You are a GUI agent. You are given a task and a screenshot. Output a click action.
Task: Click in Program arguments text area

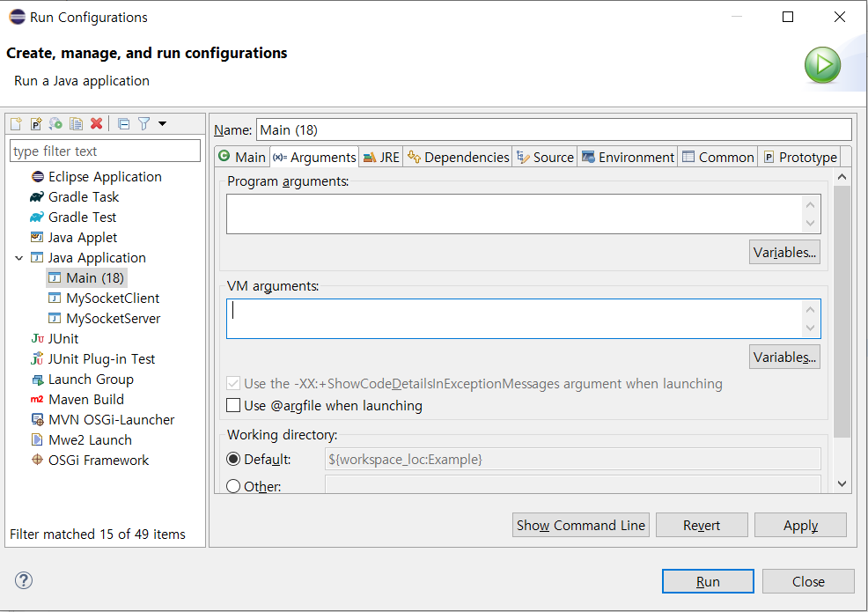pyautogui.click(x=523, y=214)
